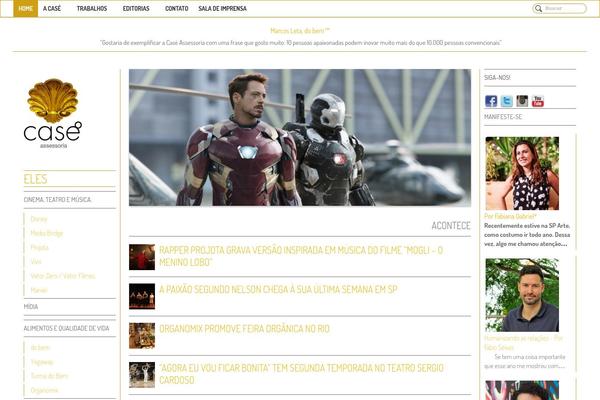
Task: Open the do bem client link
Action: coord(40,348)
